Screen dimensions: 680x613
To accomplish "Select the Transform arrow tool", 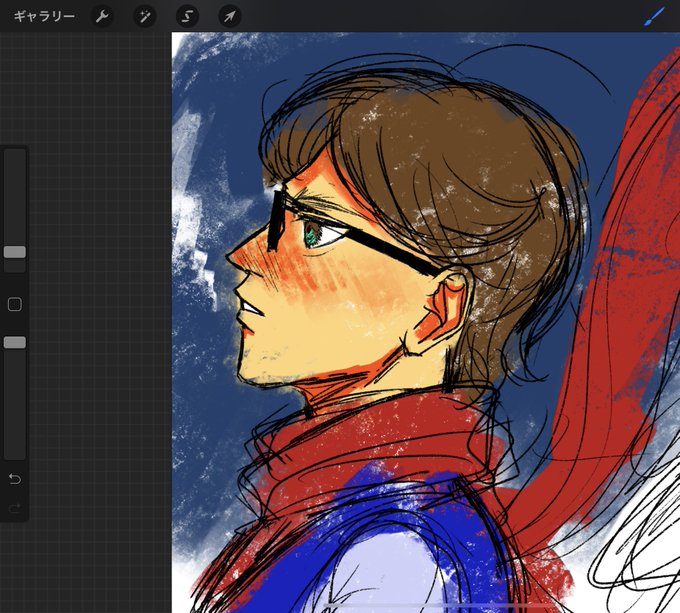I will 229,16.
